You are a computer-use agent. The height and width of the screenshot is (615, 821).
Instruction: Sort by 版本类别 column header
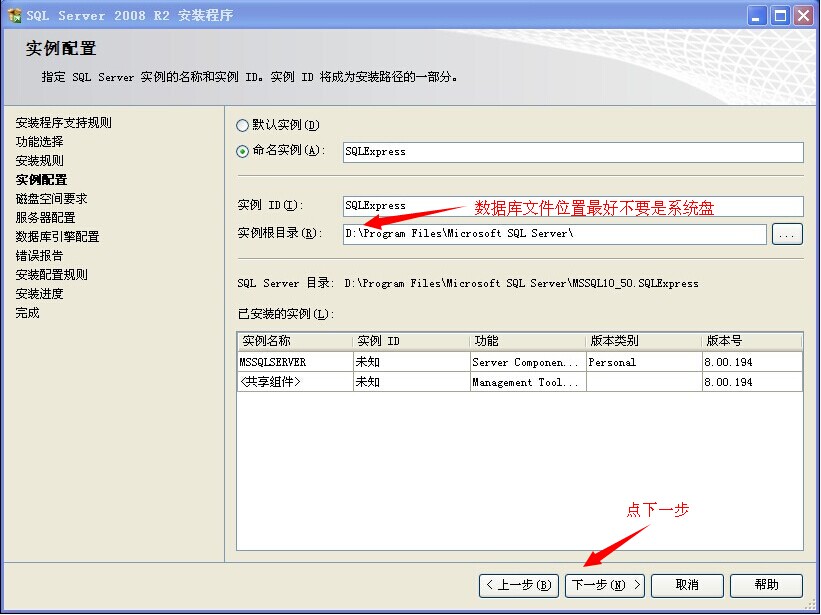point(644,341)
